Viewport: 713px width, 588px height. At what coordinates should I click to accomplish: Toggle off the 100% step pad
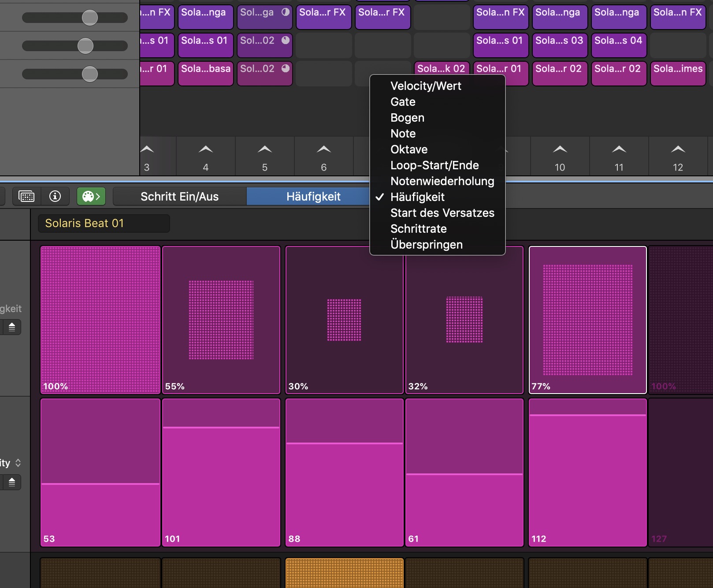pyautogui.click(x=100, y=319)
